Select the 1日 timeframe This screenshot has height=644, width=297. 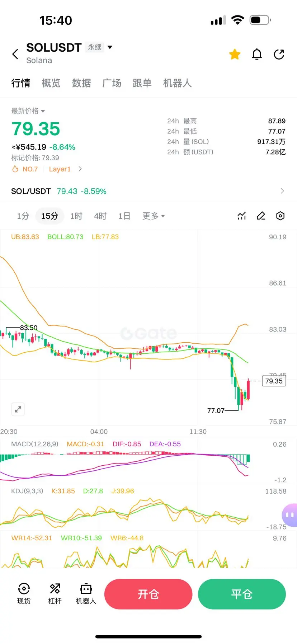(124, 216)
